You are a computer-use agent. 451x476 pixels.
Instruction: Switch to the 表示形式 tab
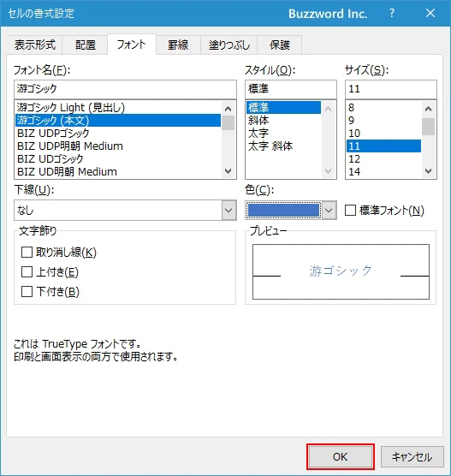[x=34, y=45]
